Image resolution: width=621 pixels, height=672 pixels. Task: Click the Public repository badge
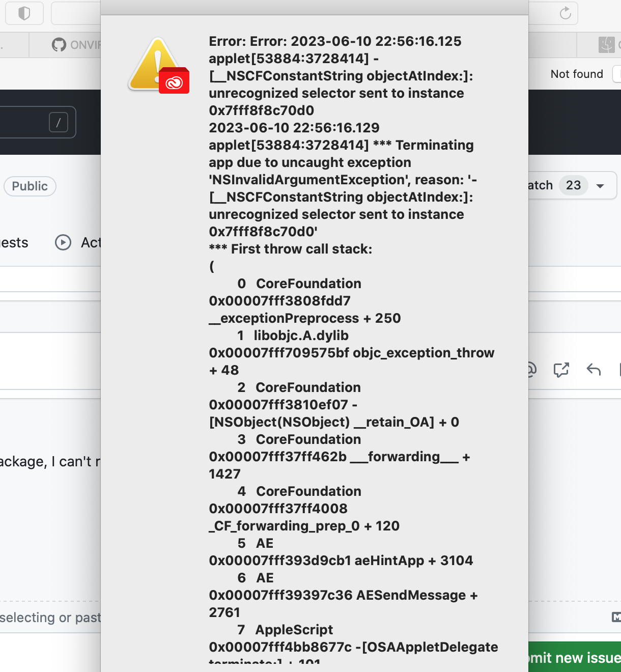tap(30, 186)
